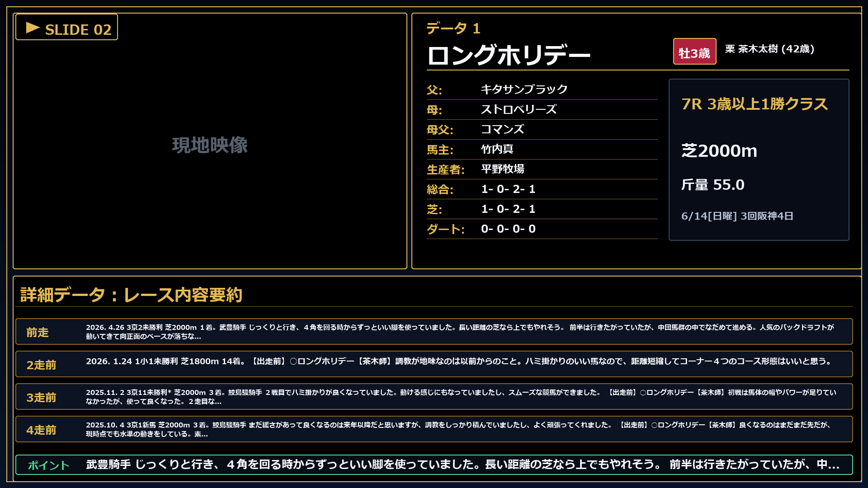Viewport: 868px width, 488px height.
Task: Open the 4走前 race row
Action: point(434,429)
